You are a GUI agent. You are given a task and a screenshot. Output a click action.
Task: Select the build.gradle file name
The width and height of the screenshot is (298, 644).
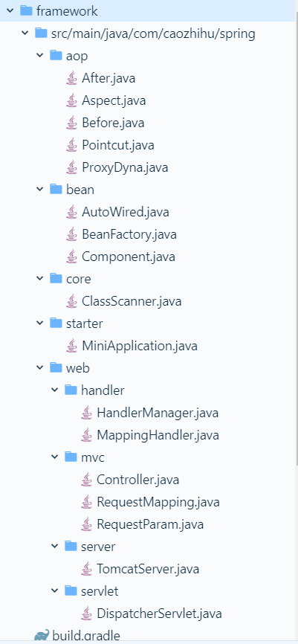pos(86,637)
